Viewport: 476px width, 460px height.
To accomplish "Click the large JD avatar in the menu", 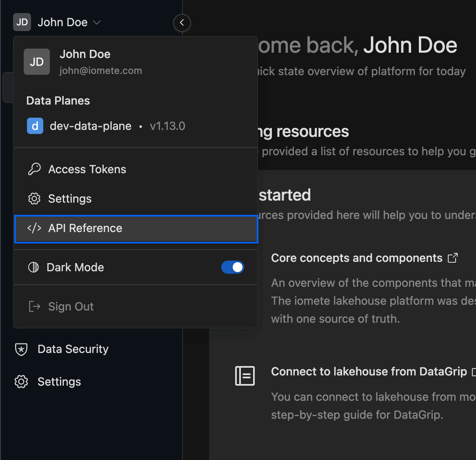I will pyautogui.click(x=37, y=62).
